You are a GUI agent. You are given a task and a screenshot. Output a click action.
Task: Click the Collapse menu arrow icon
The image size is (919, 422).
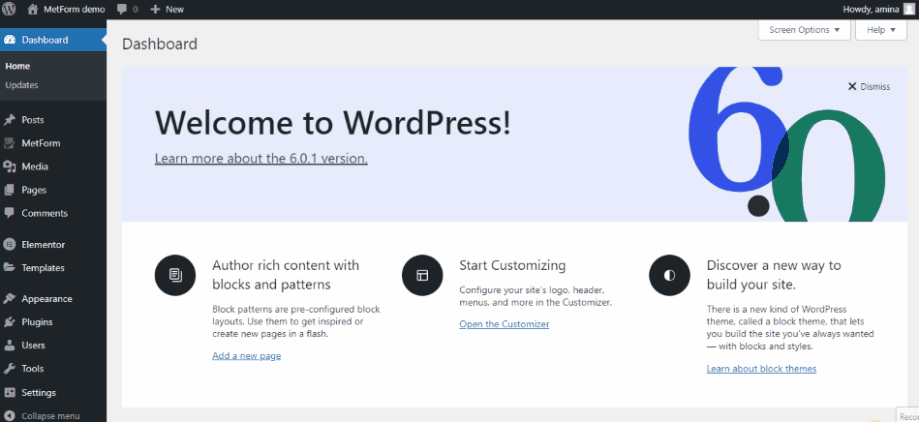[x=9, y=416]
